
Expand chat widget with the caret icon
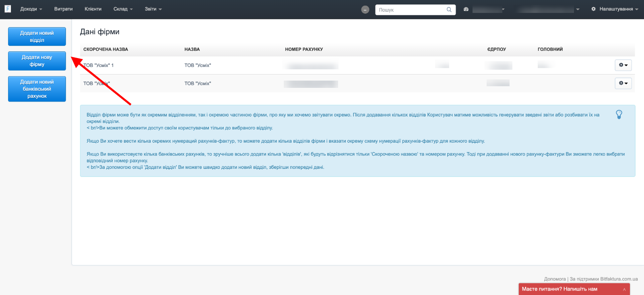(x=624, y=289)
